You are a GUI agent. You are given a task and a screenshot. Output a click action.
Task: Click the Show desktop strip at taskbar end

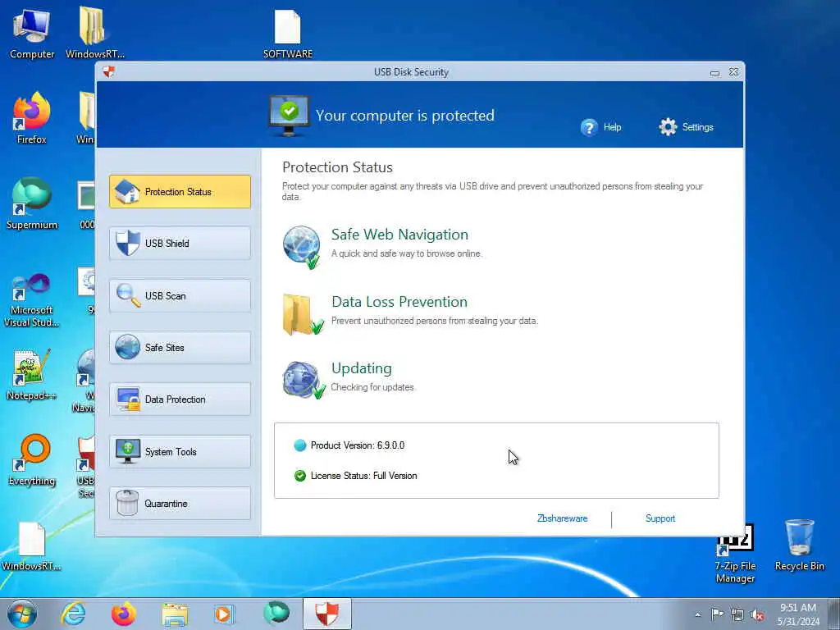coord(834,614)
